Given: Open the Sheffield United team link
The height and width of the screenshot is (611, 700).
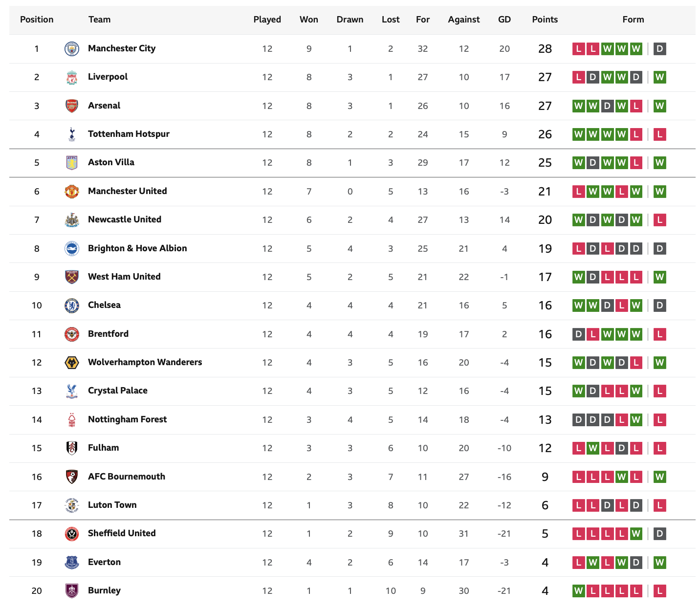Looking at the screenshot, I should tap(122, 533).
